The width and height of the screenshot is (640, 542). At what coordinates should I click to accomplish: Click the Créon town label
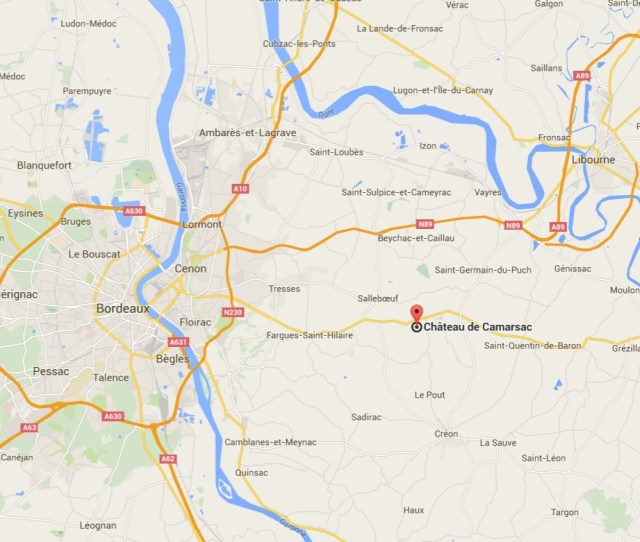tap(446, 434)
